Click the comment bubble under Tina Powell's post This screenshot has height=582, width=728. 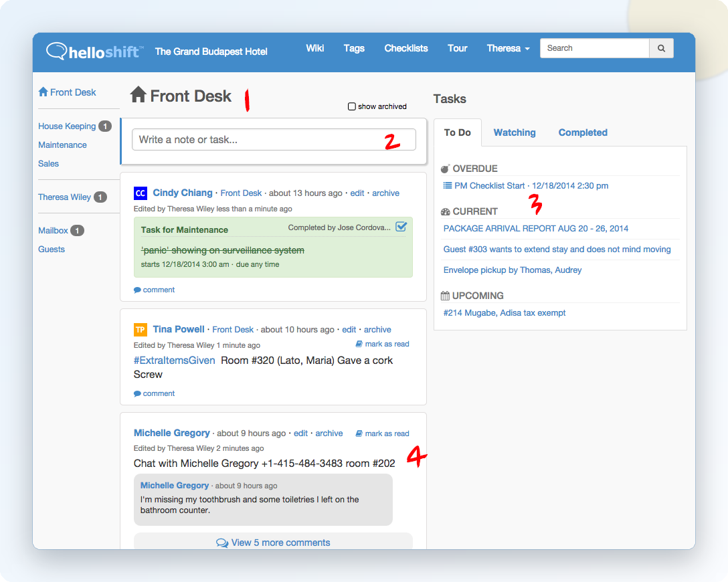tap(137, 393)
